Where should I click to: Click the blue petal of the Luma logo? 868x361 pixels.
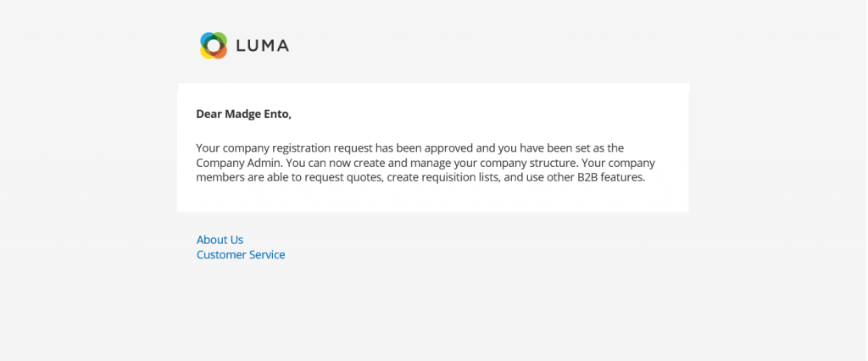[207, 39]
